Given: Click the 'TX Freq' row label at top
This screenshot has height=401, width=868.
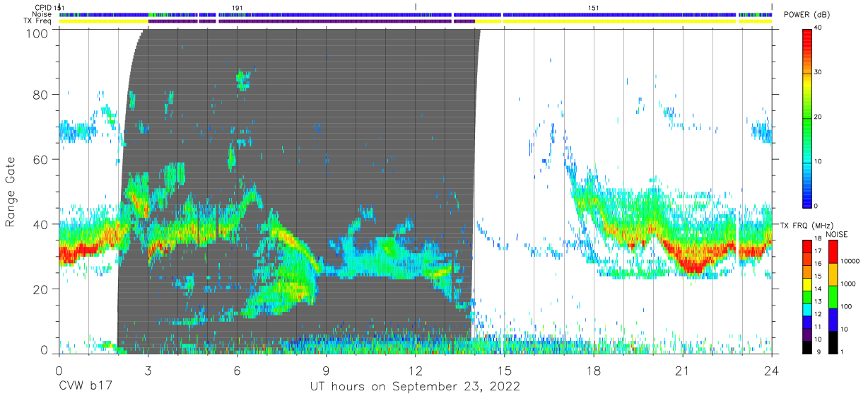Looking at the screenshot, I should [39, 21].
